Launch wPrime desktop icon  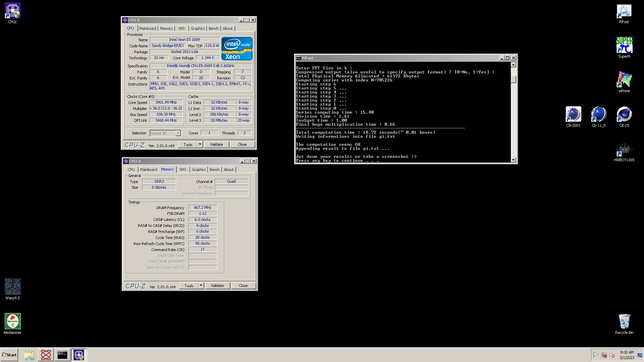tap(624, 82)
